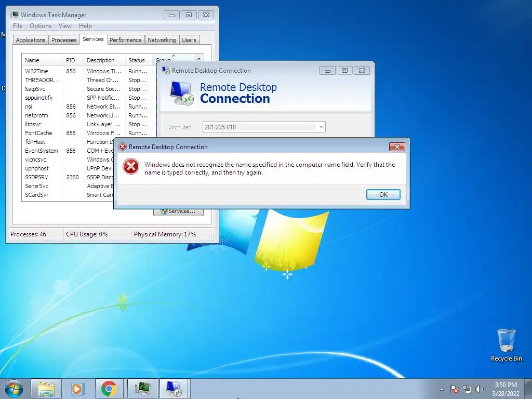Click the Task Manager taskbar button
The image size is (532, 399).
click(x=142, y=389)
